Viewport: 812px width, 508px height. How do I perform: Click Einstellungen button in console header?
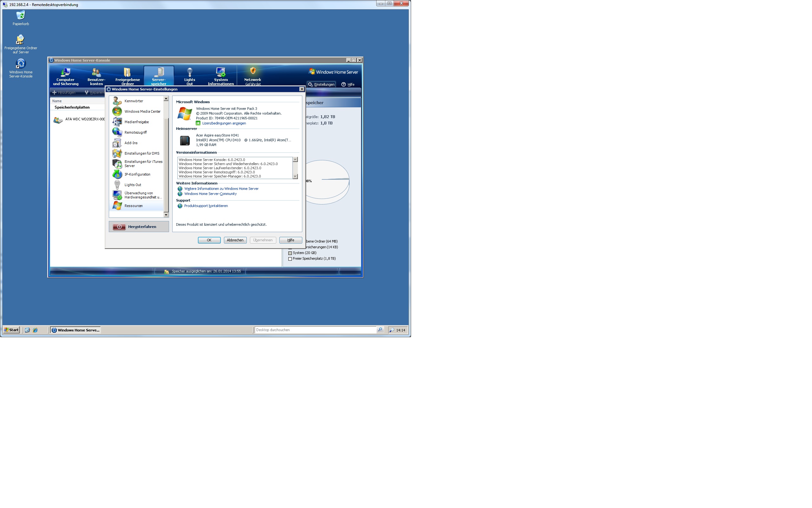(321, 85)
